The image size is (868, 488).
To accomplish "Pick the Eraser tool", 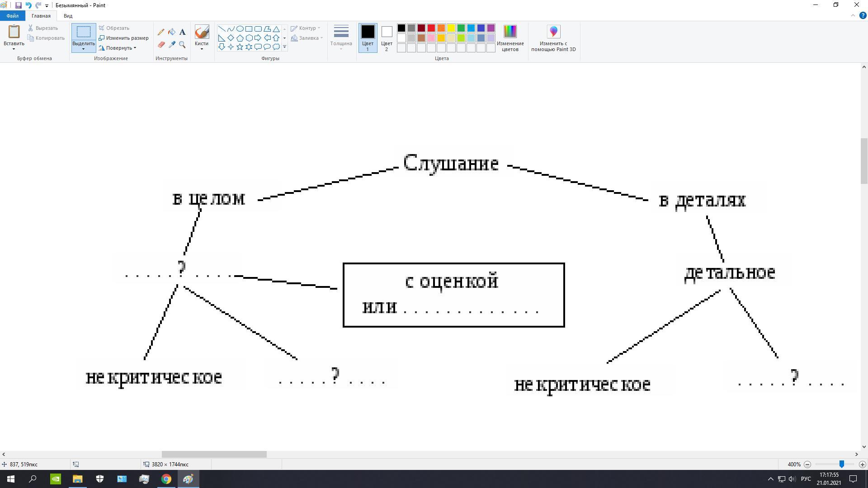I will coord(161,45).
